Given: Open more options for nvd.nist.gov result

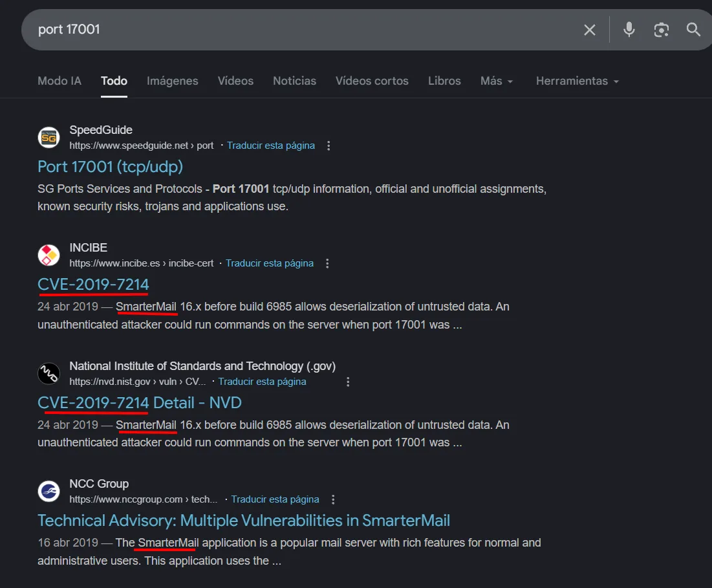Looking at the screenshot, I should click(x=348, y=382).
